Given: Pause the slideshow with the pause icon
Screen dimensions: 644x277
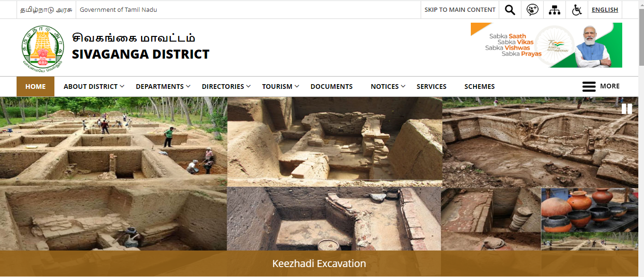Looking at the screenshot, I should coord(626,109).
